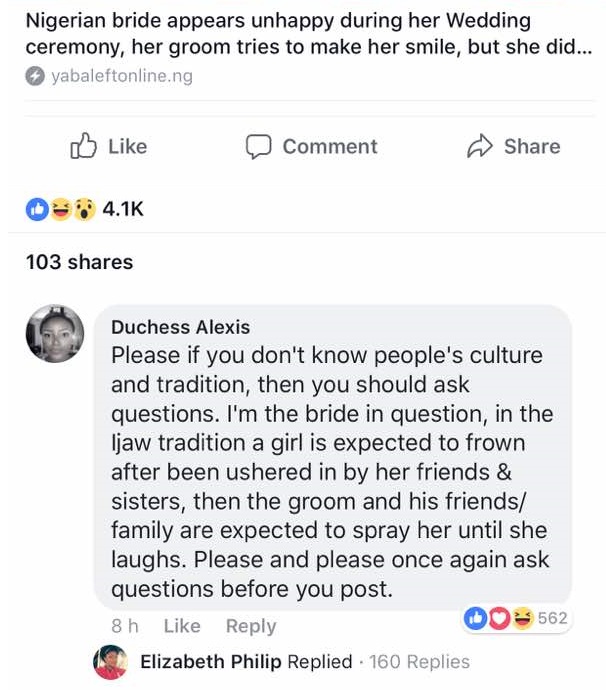The height and width of the screenshot is (690, 606).
Task: Click the 8 h comment timestamp
Action: [x=125, y=626]
